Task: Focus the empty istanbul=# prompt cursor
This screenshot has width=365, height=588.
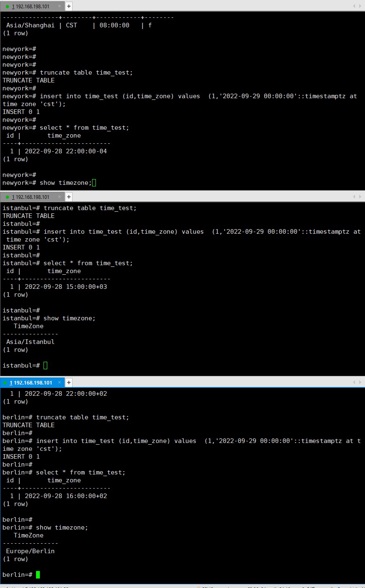Action: click(x=46, y=365)
